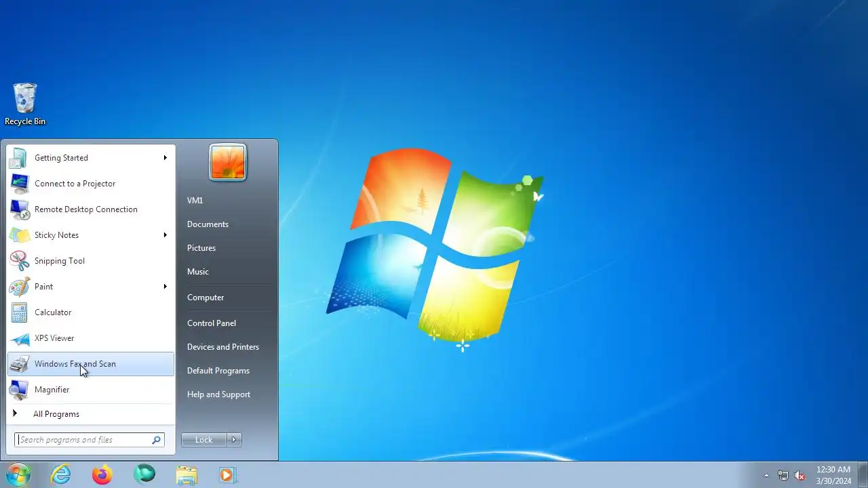Click the XPS Viewer text label
868x488 pixels.
point(54,338)
